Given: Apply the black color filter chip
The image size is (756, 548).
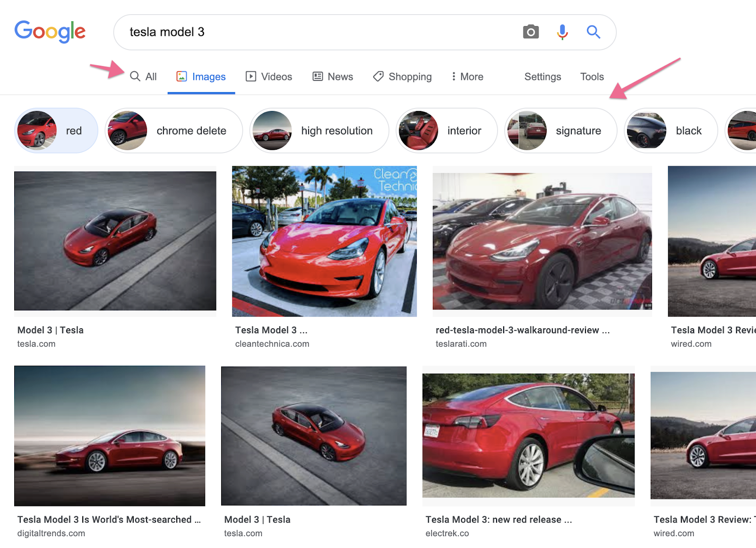Looking at the screenshot, I should 670,131.
